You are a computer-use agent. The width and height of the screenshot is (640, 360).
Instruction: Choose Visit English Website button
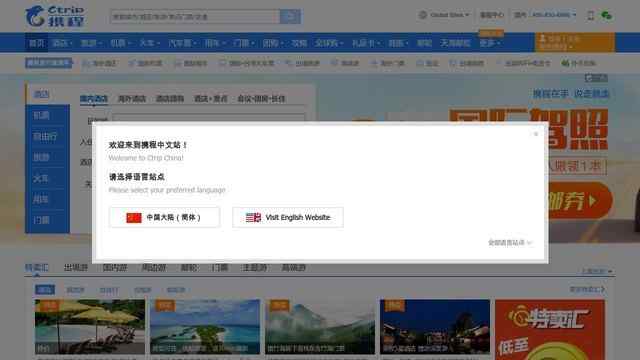point(288,218)
